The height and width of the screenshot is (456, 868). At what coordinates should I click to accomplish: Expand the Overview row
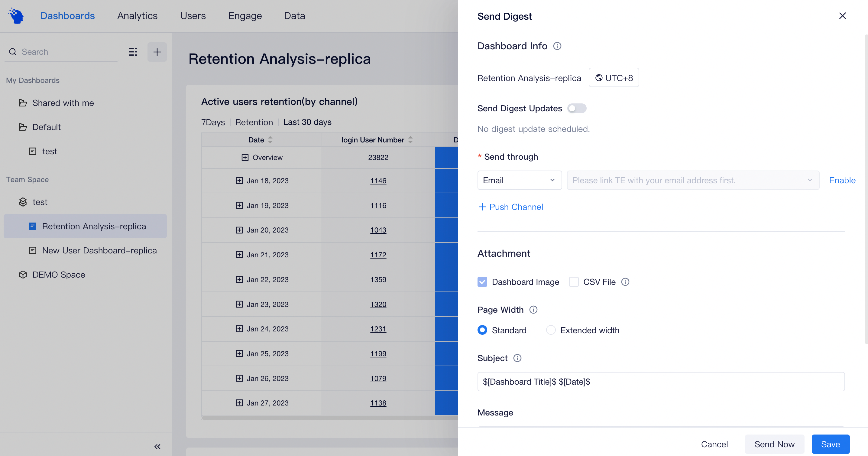point(245,157)
